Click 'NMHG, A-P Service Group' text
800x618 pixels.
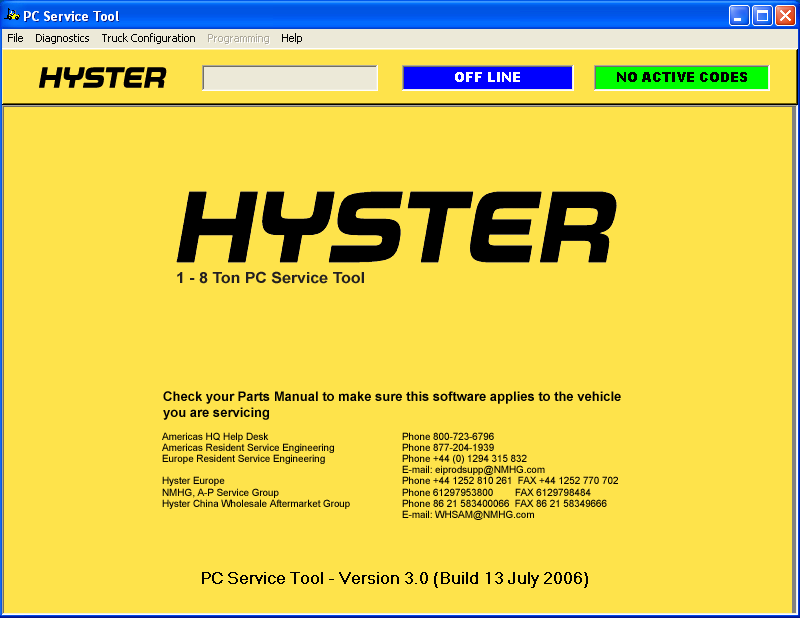pos(220,492)
